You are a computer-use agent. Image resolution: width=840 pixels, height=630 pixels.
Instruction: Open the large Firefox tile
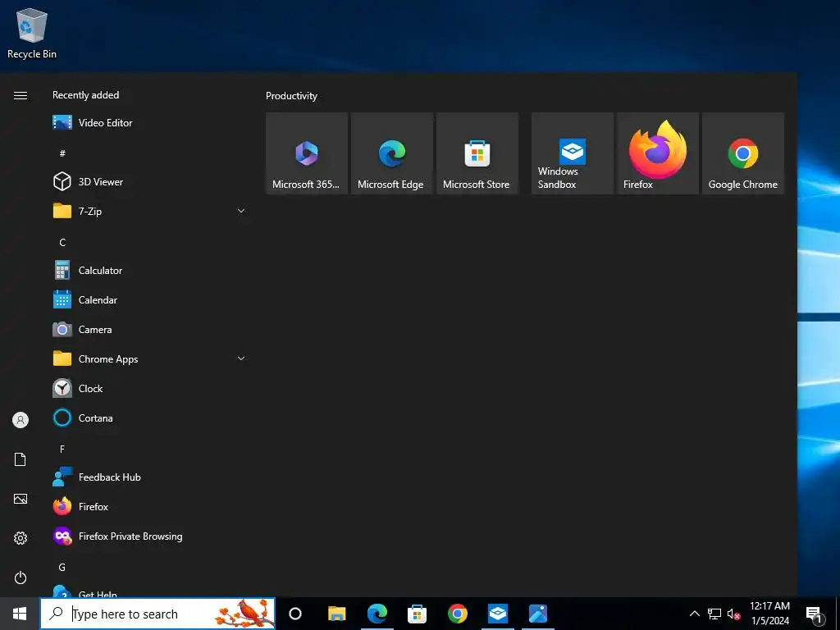(657, 153)
